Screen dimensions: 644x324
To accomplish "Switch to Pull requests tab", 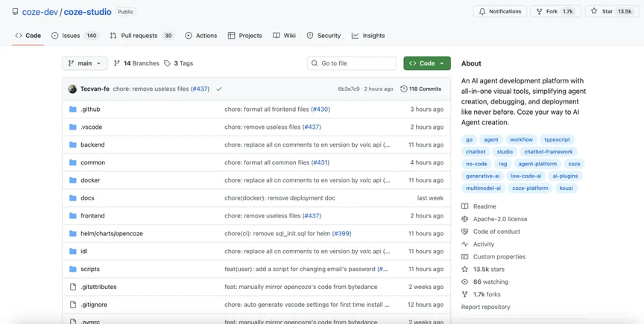I will point(142,36).
